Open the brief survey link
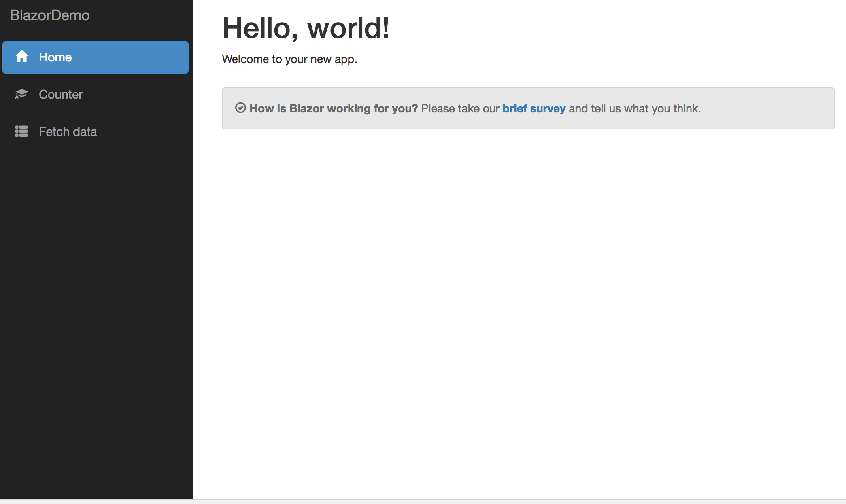Viewport: 846px width, 504px height. 534,108
